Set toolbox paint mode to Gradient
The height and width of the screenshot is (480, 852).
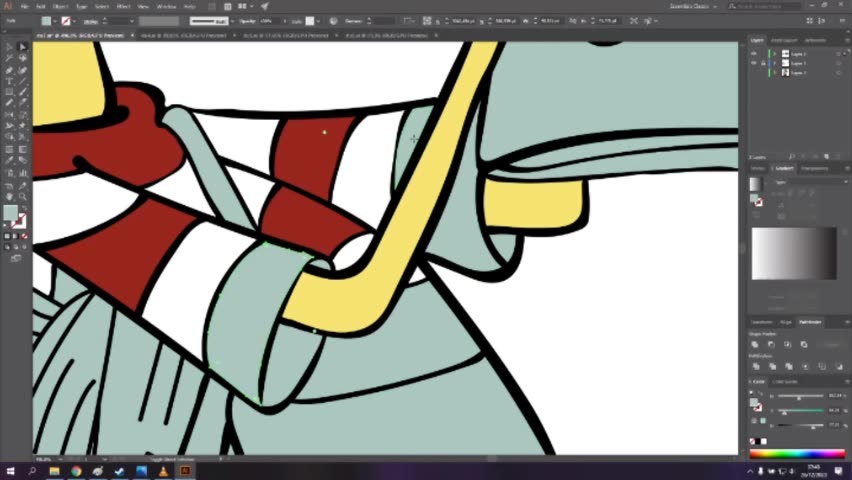(x=16, y=236)
